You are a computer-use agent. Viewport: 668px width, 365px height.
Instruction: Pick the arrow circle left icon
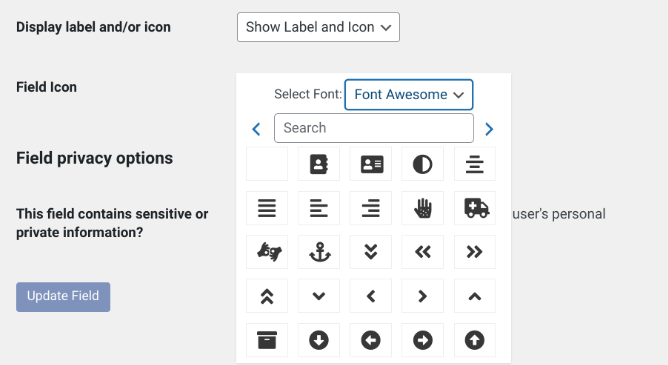click(371, 340)
